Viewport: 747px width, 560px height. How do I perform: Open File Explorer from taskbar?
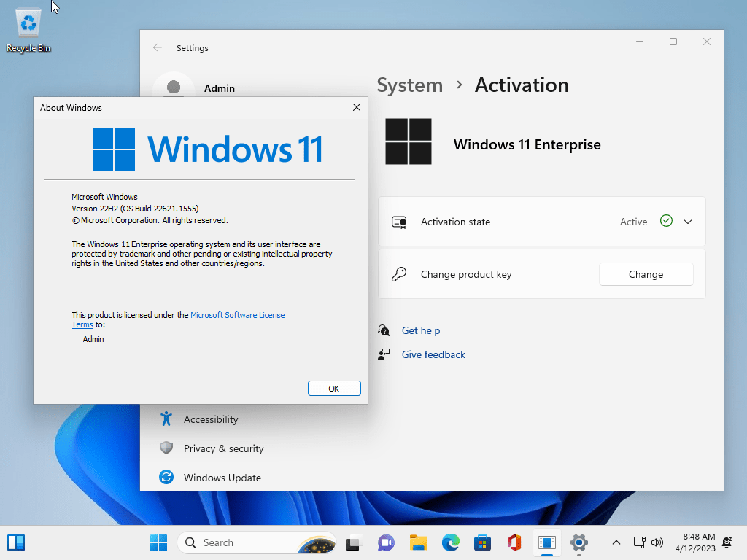click(418, 542)
